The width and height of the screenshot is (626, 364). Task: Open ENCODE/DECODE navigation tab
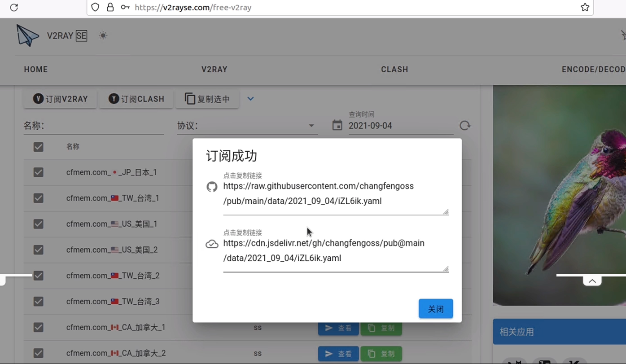[x=594, y=69]
